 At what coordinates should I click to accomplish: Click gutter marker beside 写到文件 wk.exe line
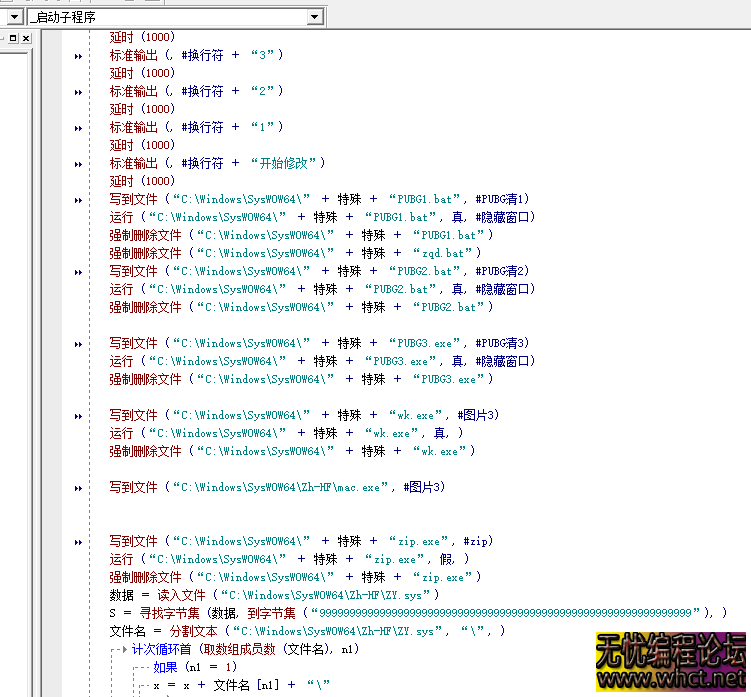[78, 416]
